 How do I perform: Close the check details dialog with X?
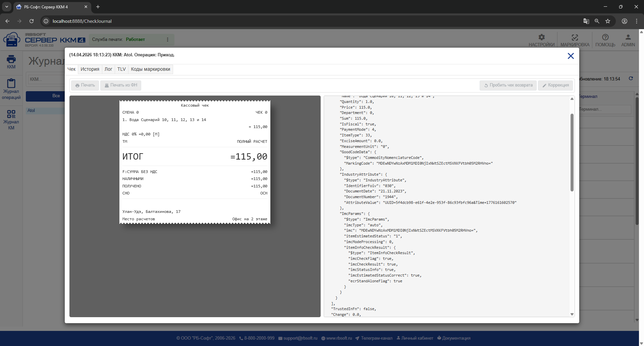571,56
